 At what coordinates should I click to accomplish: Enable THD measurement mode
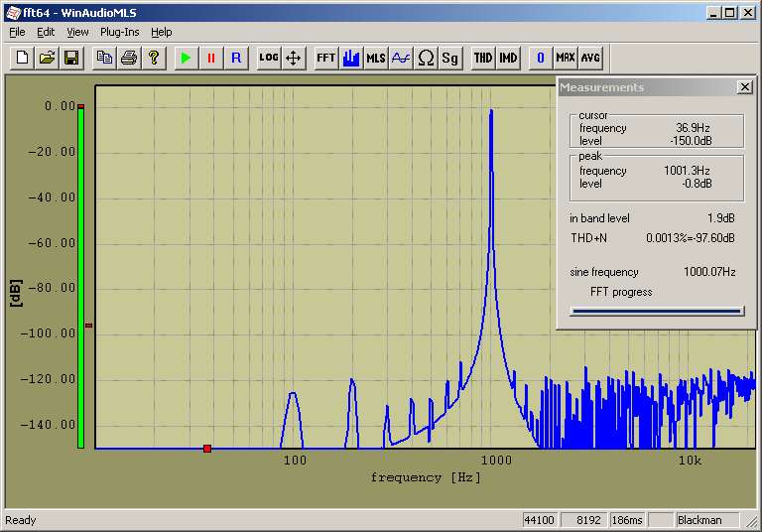[x=483, y=58]
